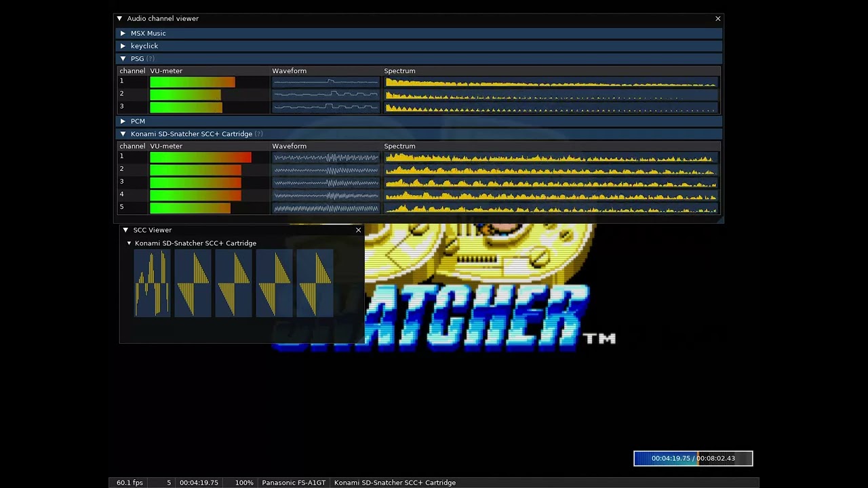Close the Audio channel viewer window
Image resolution: width=868 pixels, height=488 pixels.
717,19
